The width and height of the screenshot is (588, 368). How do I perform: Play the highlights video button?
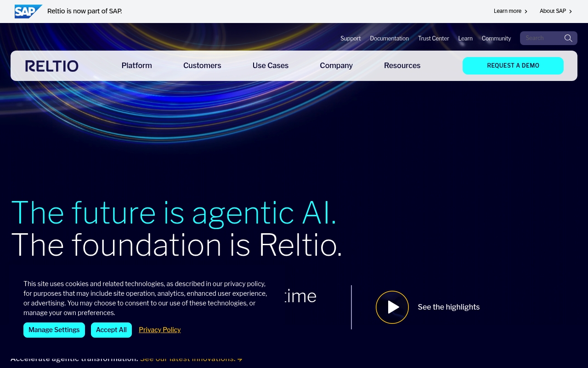tap(392, 307)
